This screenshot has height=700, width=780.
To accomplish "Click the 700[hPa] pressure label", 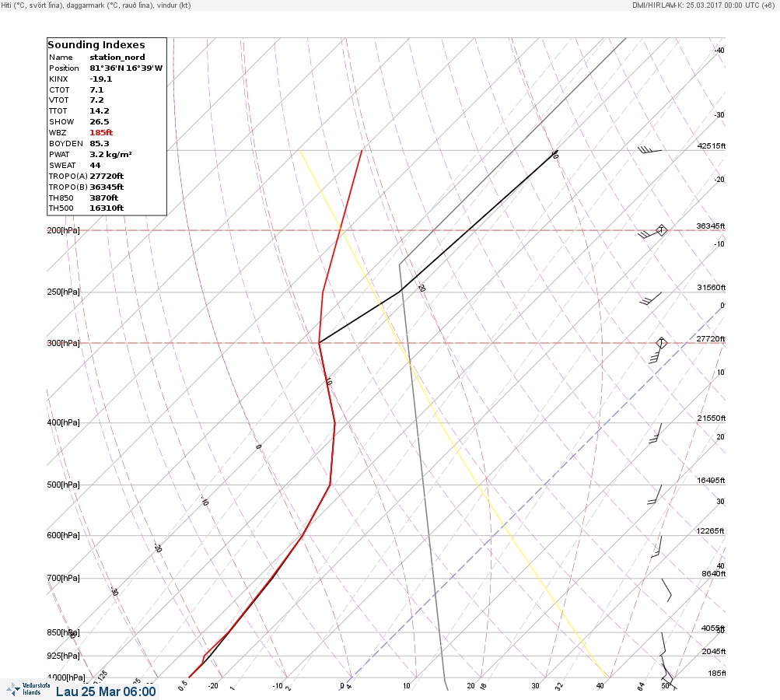I will pos(63,578).
